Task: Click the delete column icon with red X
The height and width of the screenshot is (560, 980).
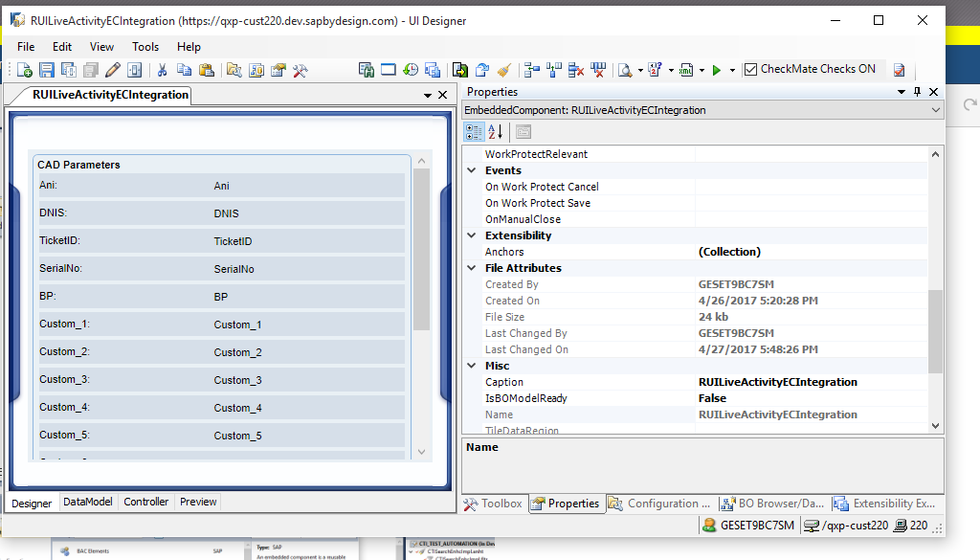Action: [x=598, y=70]
